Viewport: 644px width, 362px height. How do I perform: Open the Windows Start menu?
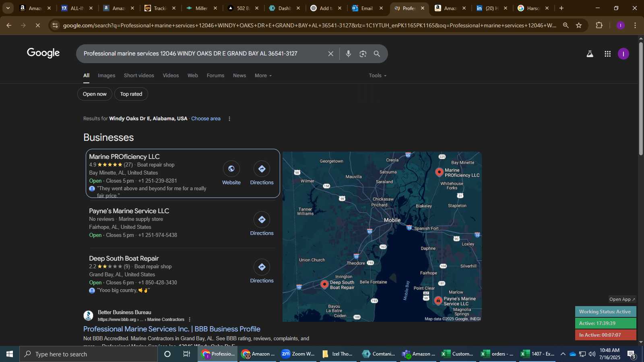[x=10, y=354]
